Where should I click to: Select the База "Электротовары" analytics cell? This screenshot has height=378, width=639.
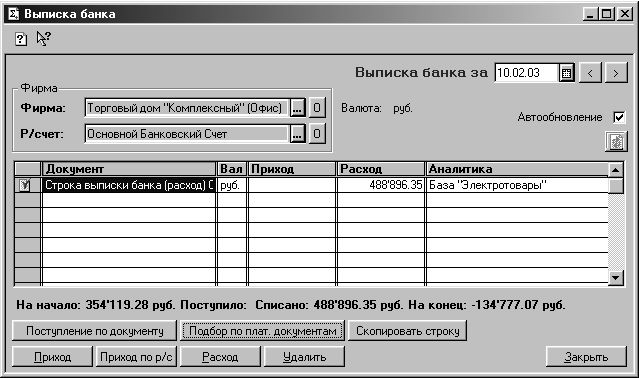(517, 185)
